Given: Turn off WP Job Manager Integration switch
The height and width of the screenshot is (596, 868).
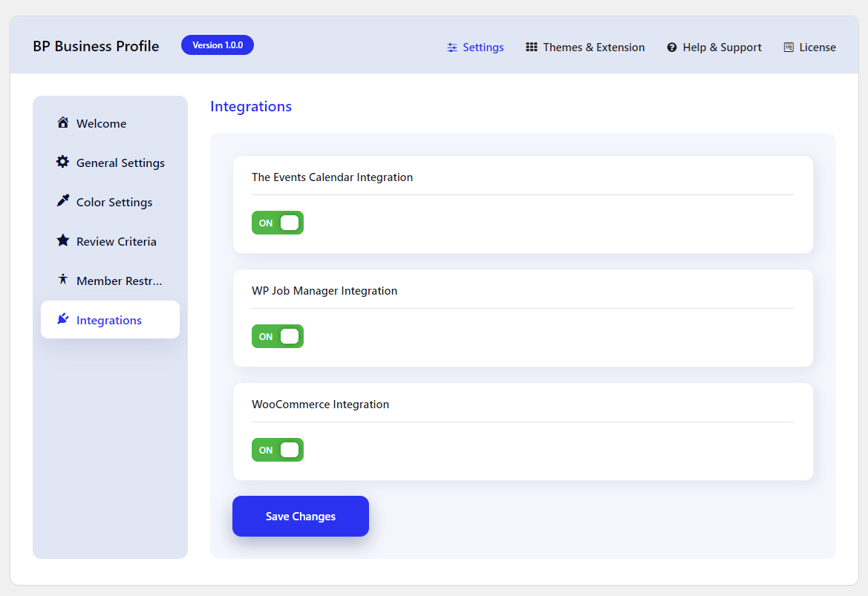Looking at the screenshot, I should [278, 336].
